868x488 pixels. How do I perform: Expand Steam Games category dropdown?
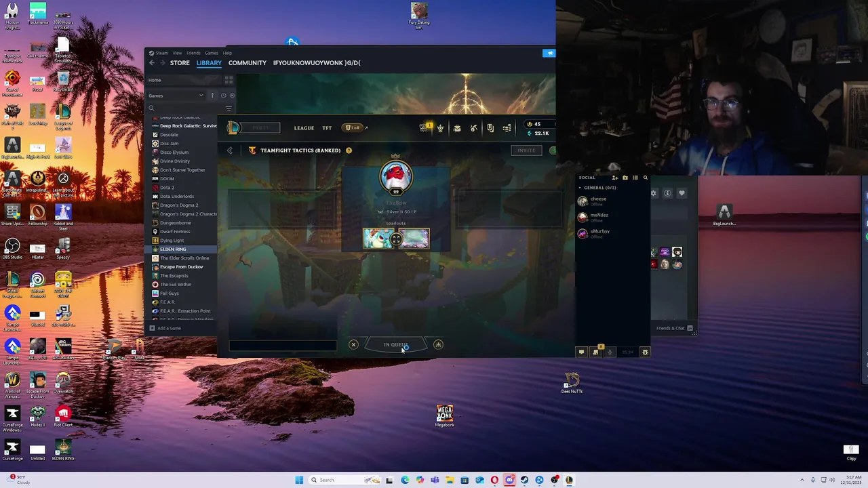[x=201, y=96]
